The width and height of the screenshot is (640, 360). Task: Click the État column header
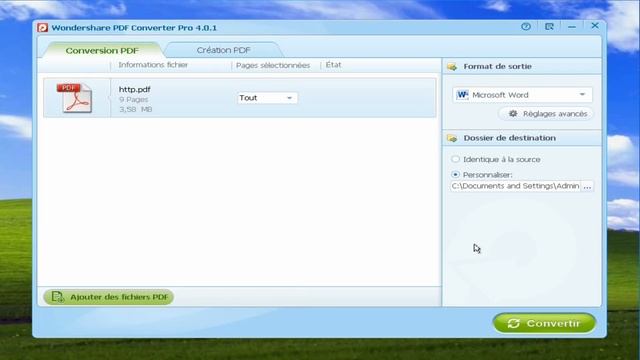pos(333,65)
